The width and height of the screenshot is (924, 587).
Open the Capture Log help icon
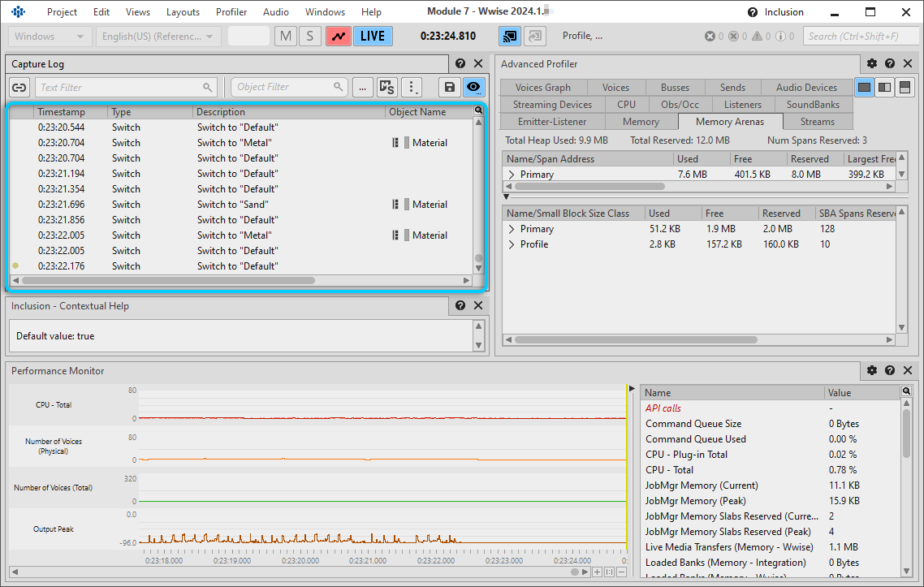coord(460,64)
